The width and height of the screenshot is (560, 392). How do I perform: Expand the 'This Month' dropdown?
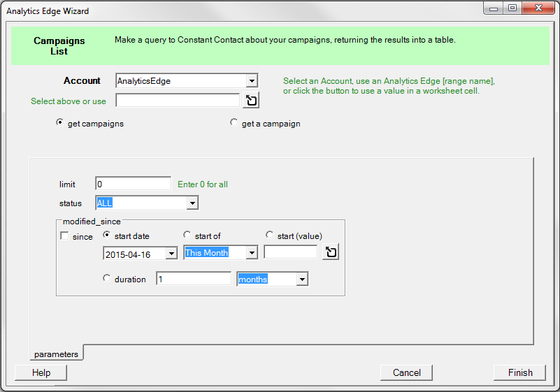(x=252, y=253)
